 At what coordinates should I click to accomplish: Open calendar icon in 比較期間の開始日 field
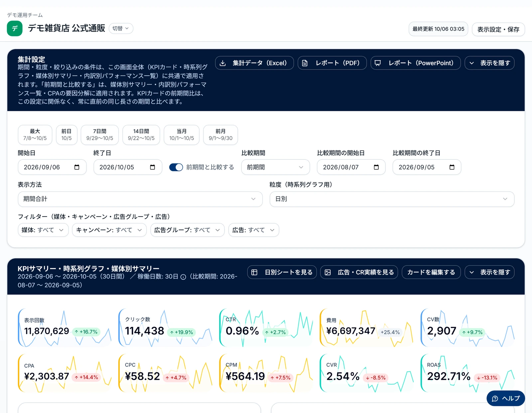tap(376, 167)
